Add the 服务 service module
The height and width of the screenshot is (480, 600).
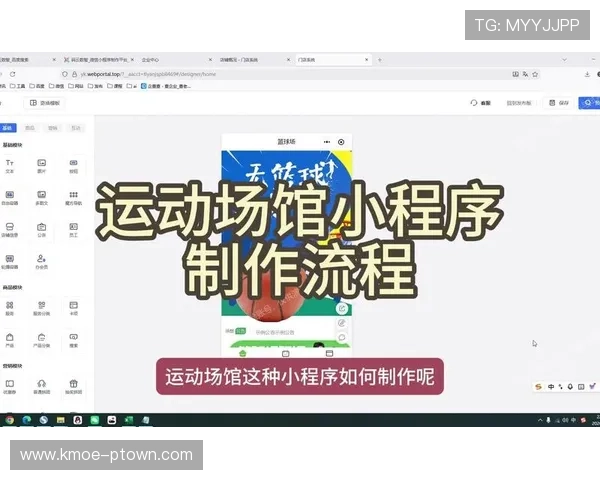pyautogui.click(x=10, y=308)
